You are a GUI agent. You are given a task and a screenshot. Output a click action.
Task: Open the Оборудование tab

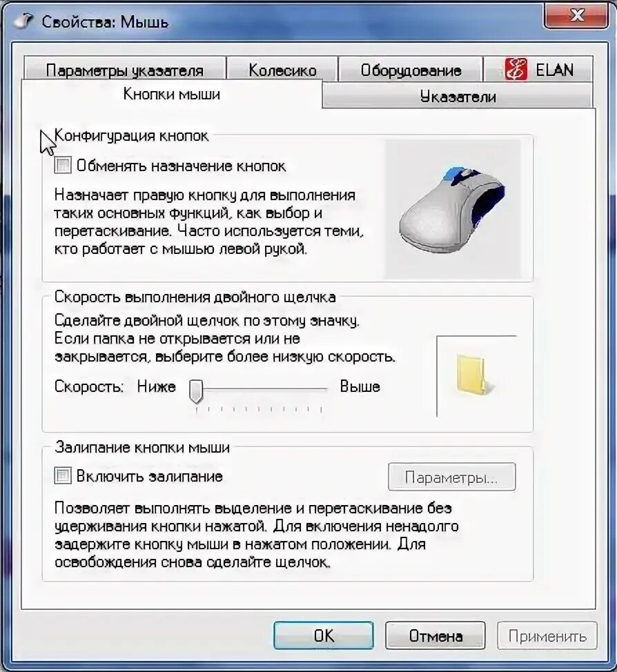click(x=411, y=70)
